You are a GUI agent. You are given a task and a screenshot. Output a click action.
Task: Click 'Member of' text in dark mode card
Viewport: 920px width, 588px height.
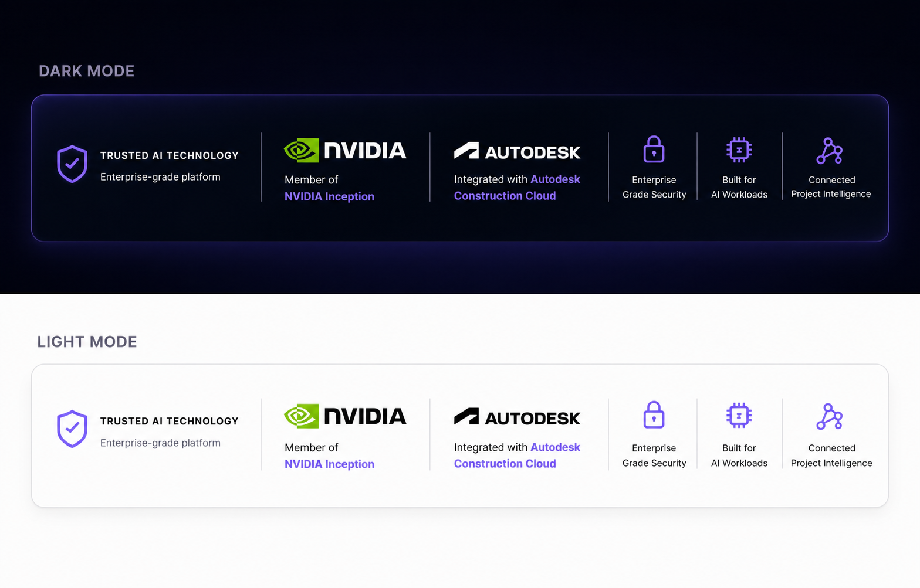[x=312, y=180]
